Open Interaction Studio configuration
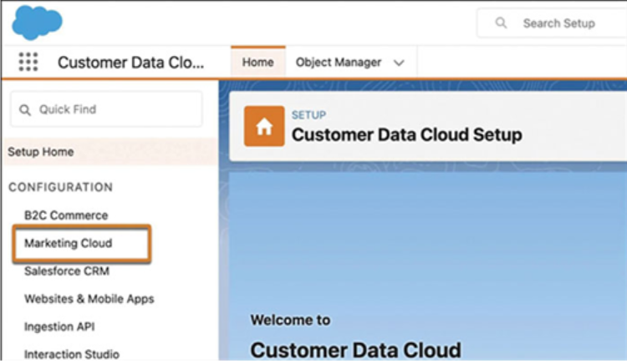 (x=72, y=354)
